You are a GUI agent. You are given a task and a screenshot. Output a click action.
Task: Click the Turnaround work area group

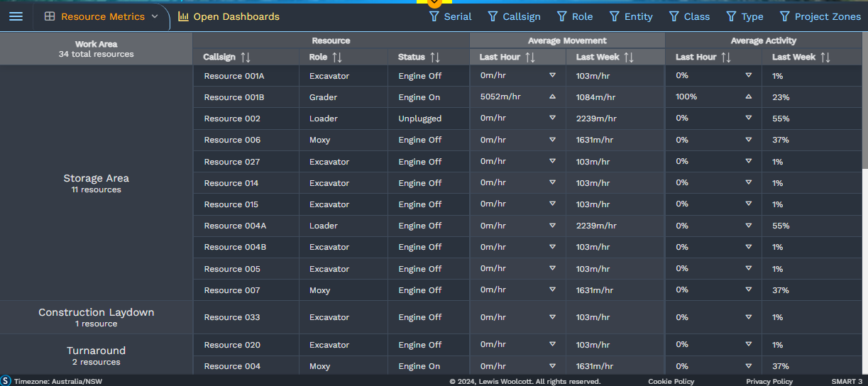[96, 355]
